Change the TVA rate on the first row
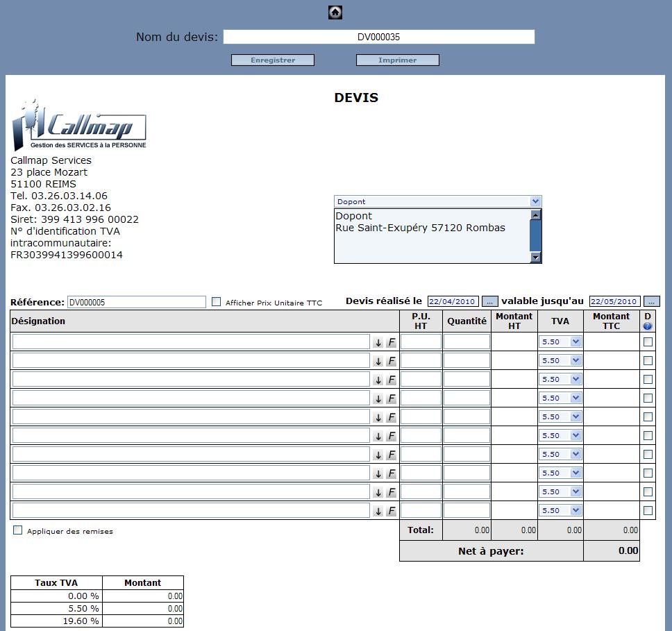The image size is (672, 631). point(560,341)
